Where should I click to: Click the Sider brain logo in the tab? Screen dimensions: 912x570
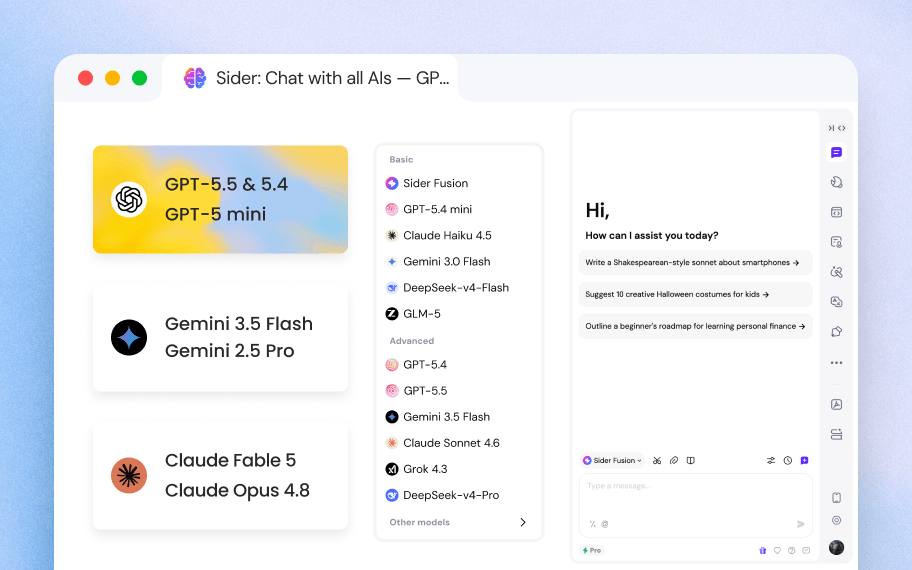(x=195, y=78)
